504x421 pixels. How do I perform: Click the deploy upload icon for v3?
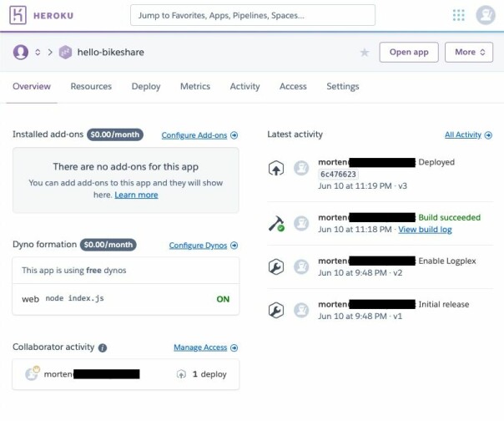point(276,168)
